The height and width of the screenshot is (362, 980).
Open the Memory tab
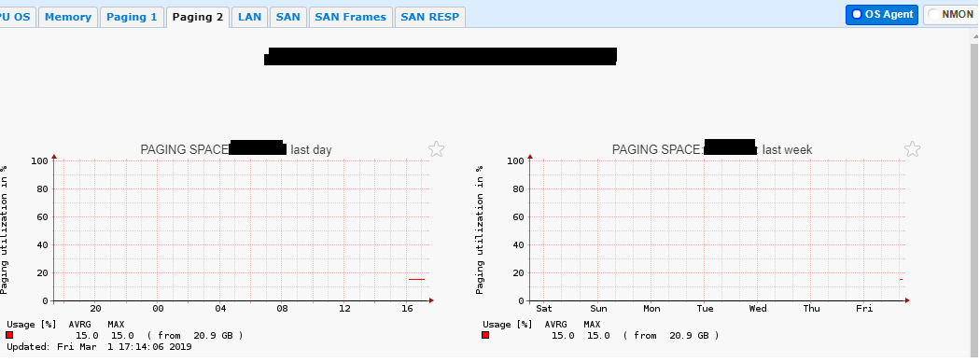point(67,17)
